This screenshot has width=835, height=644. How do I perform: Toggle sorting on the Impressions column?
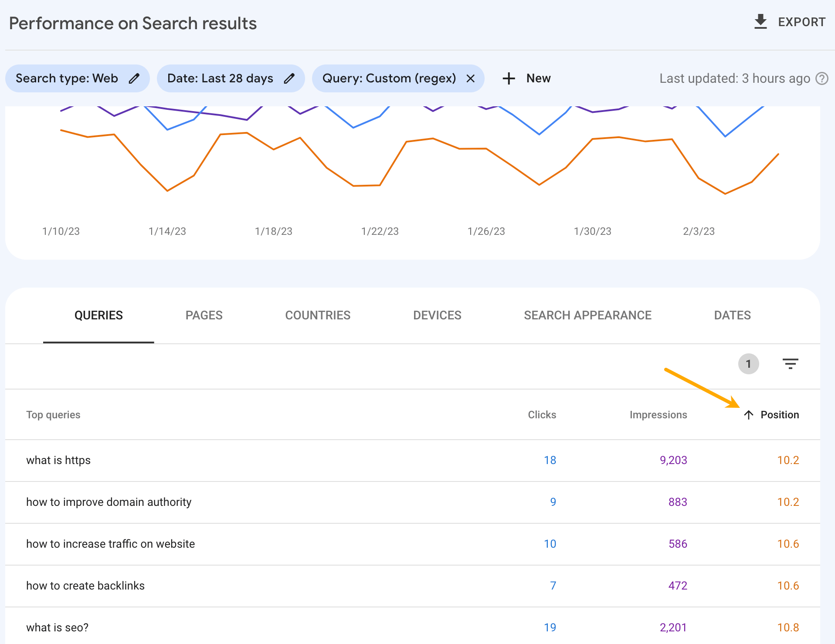(x=658, y=414)
